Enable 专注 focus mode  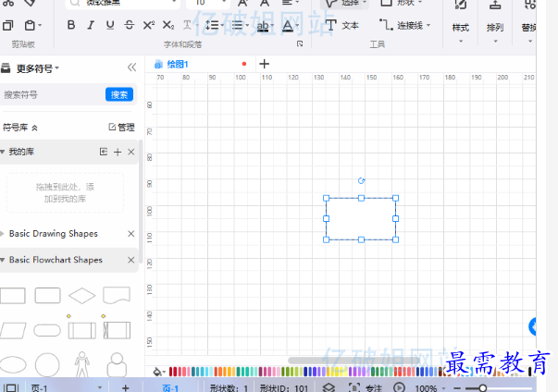pos(366,387)
